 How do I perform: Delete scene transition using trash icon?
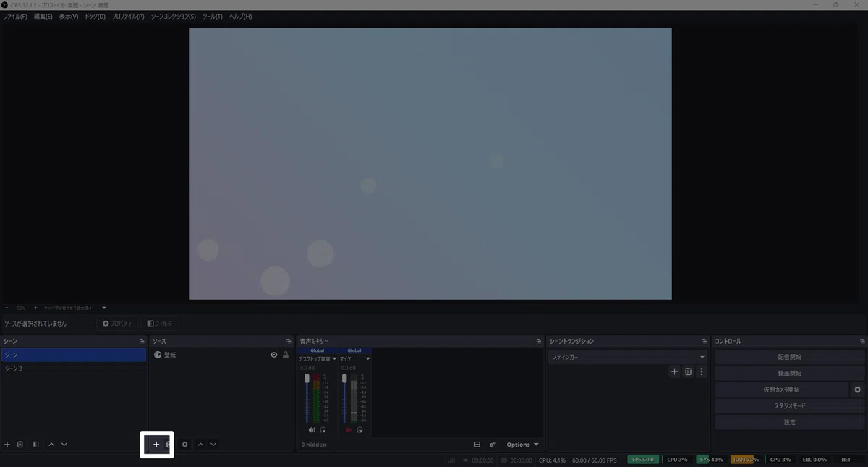click(688, 371)
